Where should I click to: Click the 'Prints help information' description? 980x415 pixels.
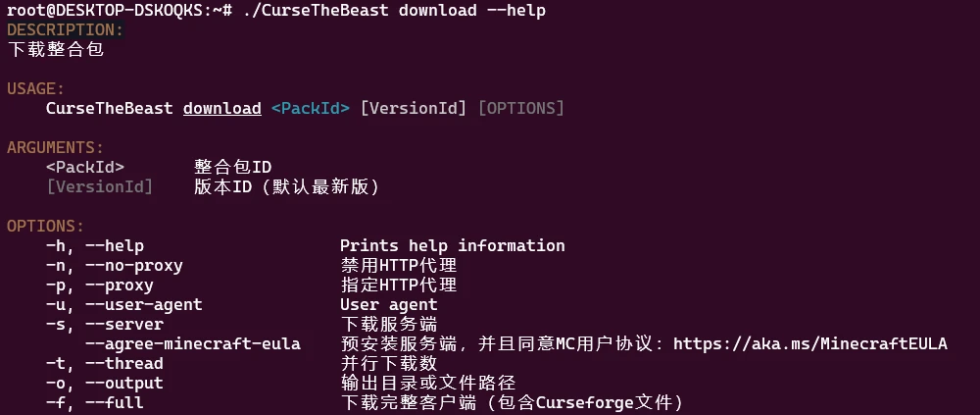[x=453, y=245]
